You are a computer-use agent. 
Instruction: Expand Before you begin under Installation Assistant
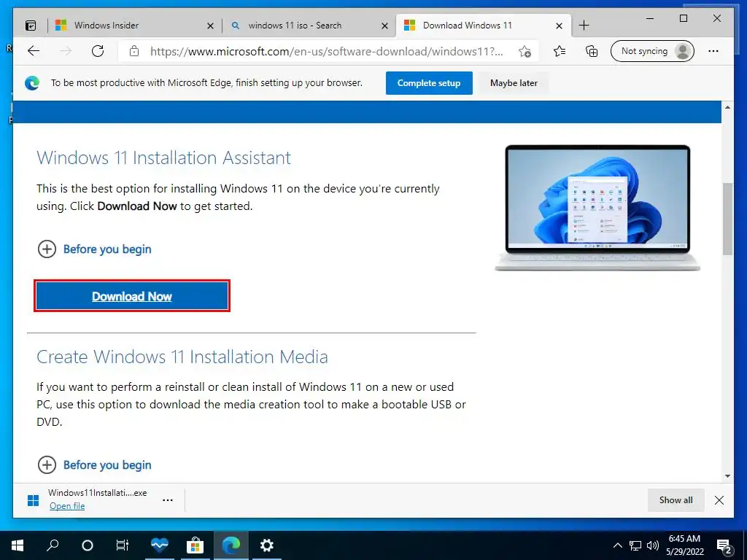pos(94,249)
